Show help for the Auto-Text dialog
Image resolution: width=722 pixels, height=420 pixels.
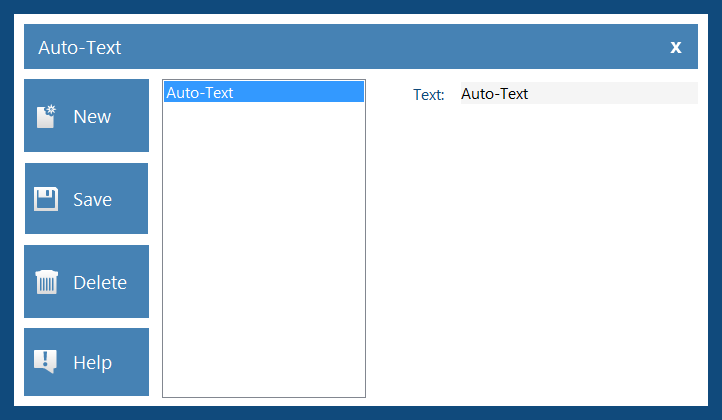point(87,362)
